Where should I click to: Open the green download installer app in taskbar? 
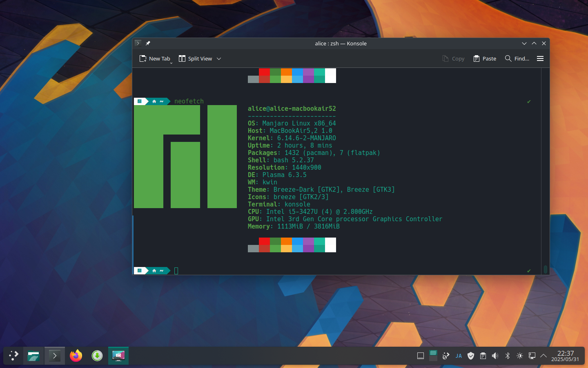click(97, 356)
